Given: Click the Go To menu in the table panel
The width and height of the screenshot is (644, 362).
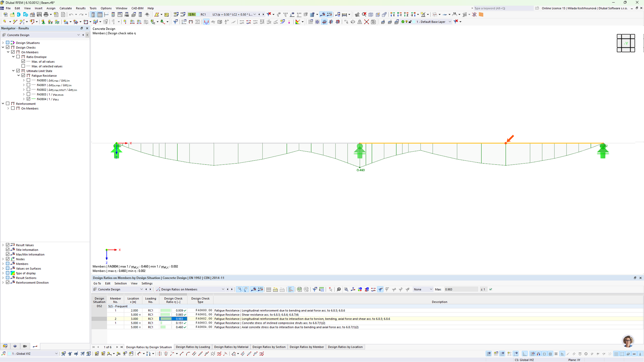Looking at the screenshot, I should point(97,283).
